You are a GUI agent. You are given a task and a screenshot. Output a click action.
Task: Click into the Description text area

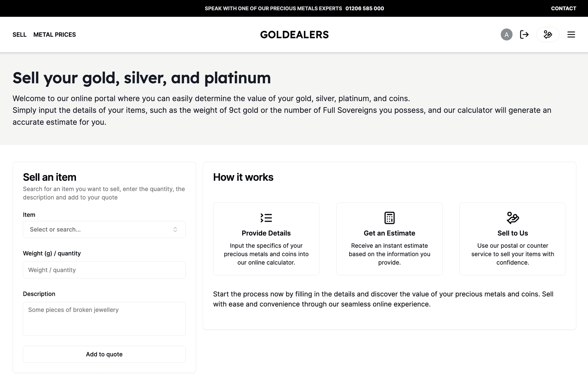coord(104,319)
